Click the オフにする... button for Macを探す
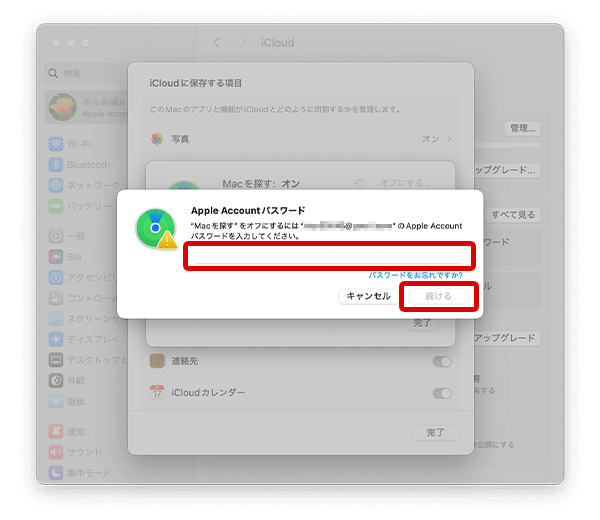Viewport: 600px width, 520px height. click(x=406, y=183)
